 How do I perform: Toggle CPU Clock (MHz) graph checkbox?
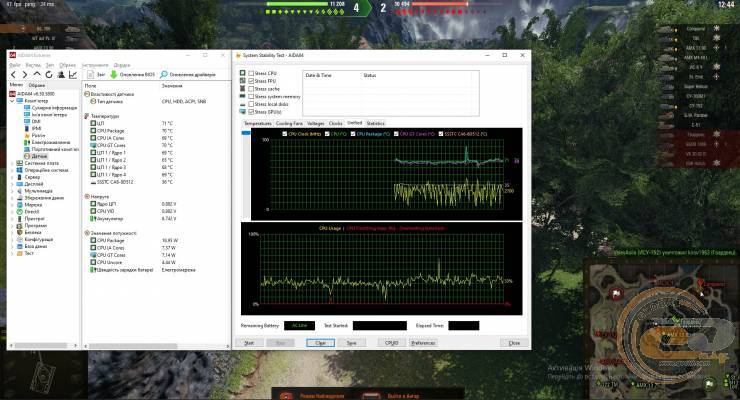coord(285,134)
